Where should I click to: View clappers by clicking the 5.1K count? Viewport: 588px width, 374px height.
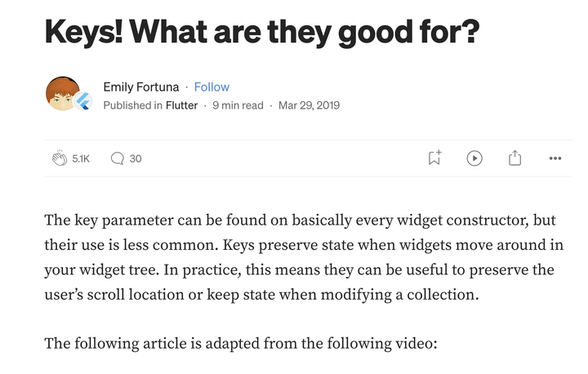pyautogui.click(x=81, y=158)
